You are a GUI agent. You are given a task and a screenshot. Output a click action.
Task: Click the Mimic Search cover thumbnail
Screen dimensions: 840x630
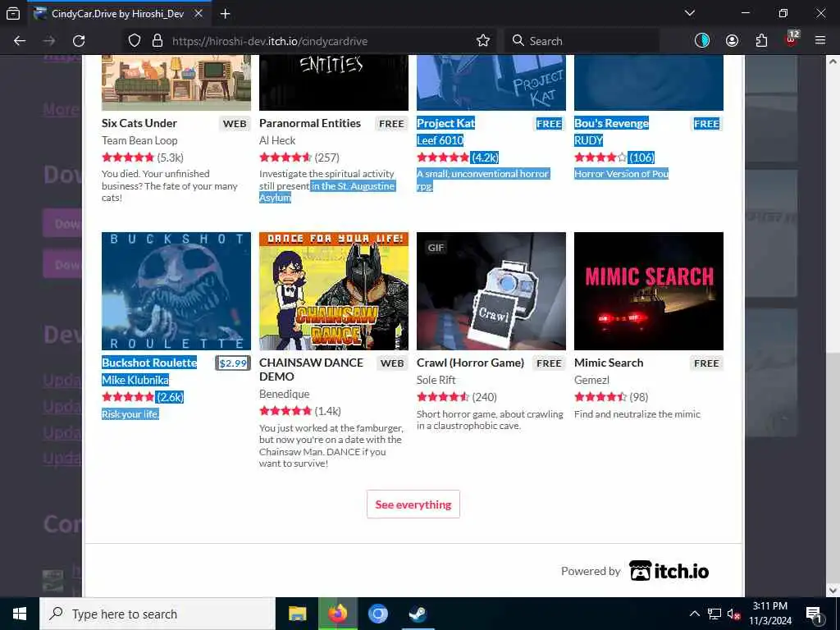649,291
